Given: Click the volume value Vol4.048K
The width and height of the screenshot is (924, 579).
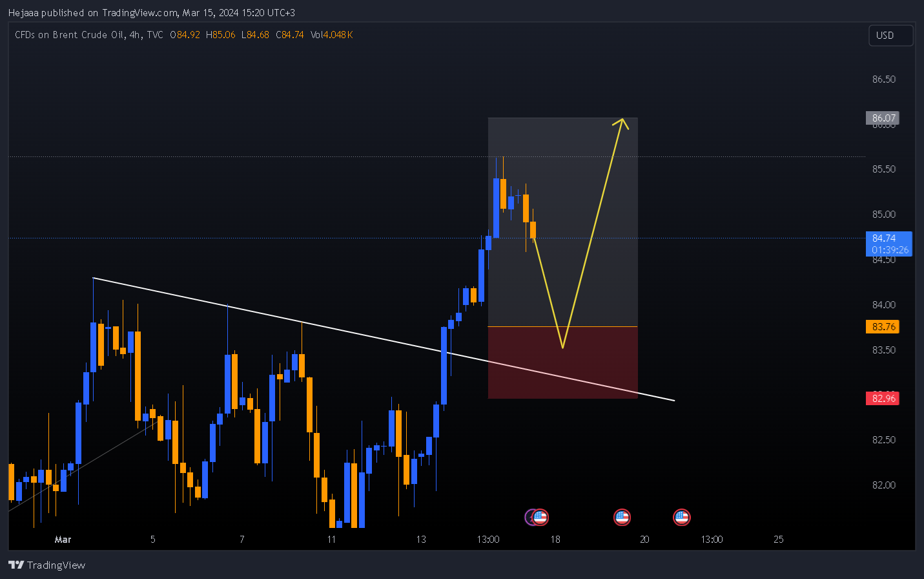Looking at the screenshot, I should click(331, 35).
